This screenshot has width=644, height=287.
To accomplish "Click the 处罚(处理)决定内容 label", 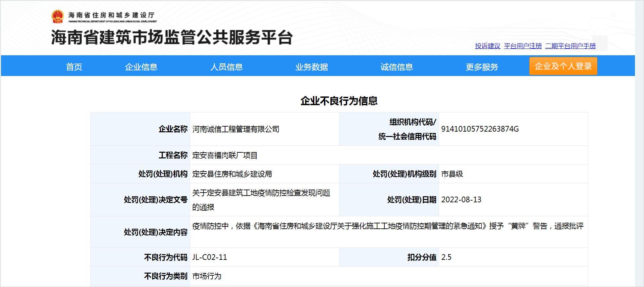I will click(x=156, y=232).
